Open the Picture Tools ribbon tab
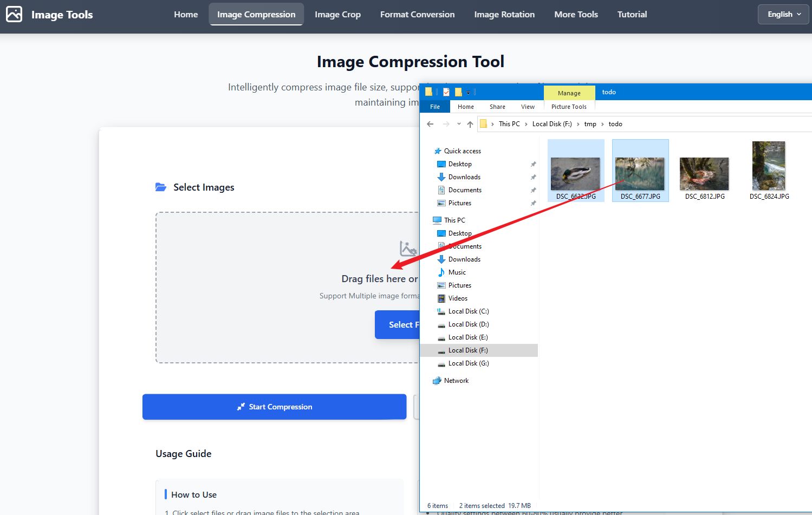 (569, 107)
